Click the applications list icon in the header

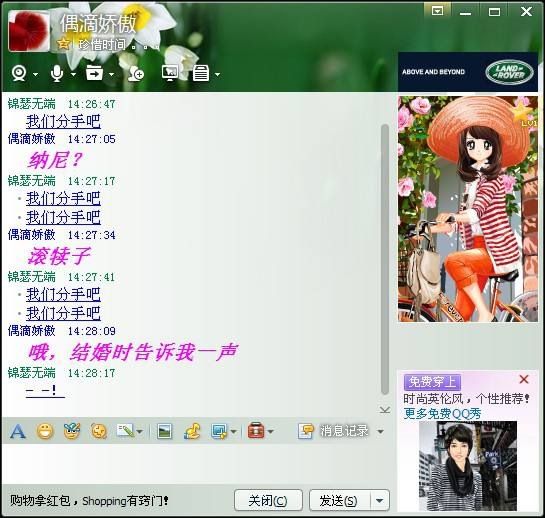pos(201,73)
